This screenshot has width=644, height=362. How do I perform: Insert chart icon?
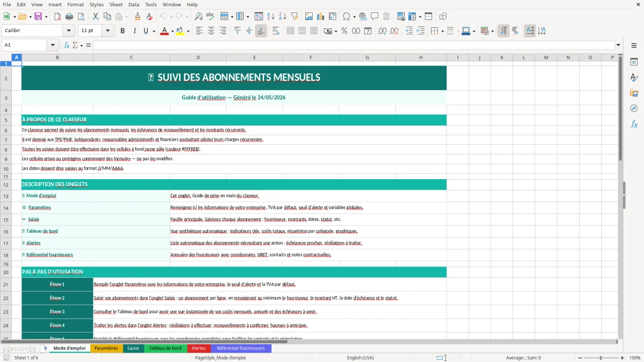click(x=321, y=17)
